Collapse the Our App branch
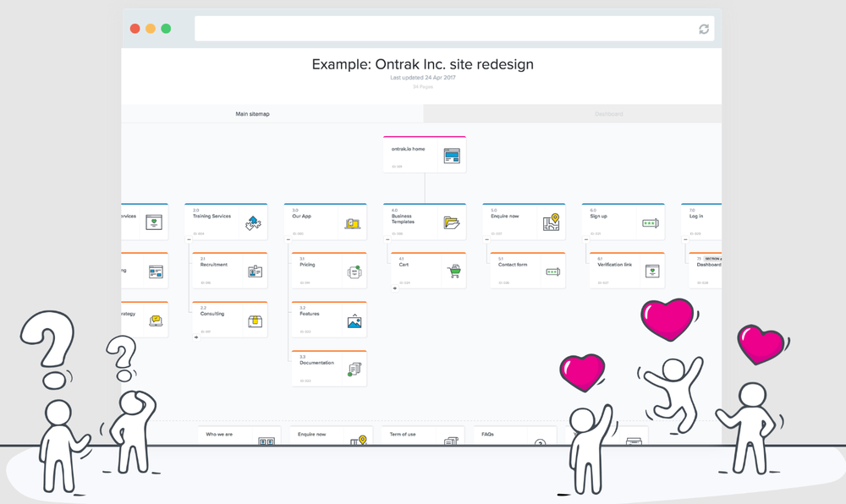 pos(288,240)
